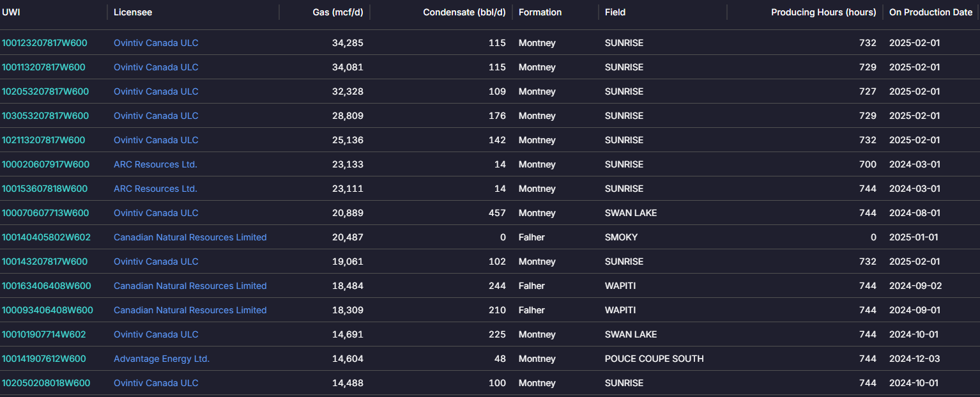Open Canadian Natural Resources on the 100140405802W602 row
Image resolution: width=980 pixels, height=397 pixels.
(x=190, y=237)
